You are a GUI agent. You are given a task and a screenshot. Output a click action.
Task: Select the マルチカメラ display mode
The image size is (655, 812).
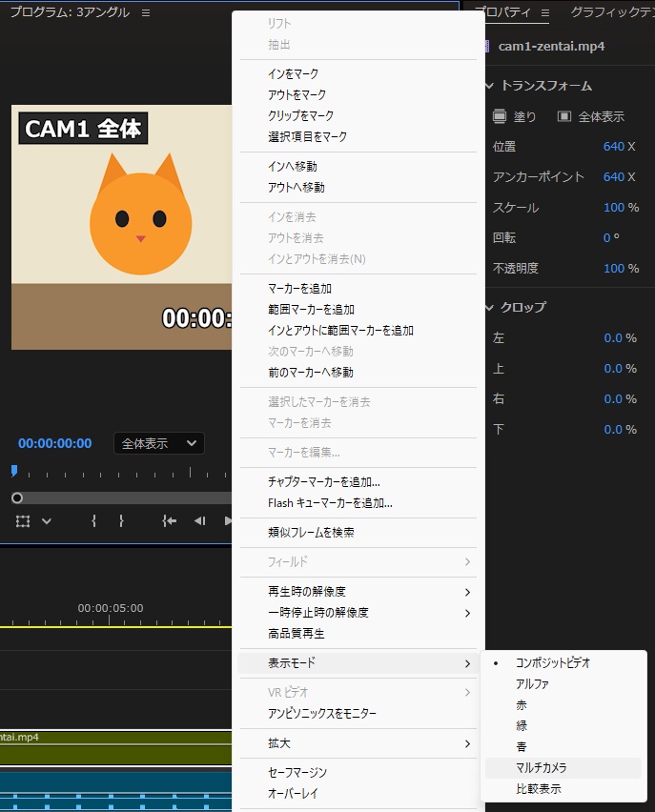pyautogui.click(x=563, y=768)
